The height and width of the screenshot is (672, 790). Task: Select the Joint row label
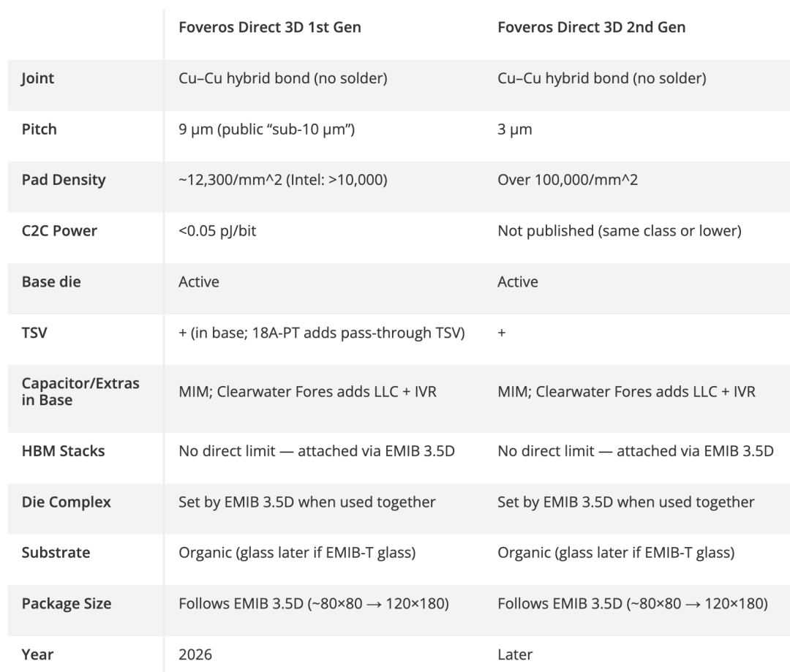38,78
